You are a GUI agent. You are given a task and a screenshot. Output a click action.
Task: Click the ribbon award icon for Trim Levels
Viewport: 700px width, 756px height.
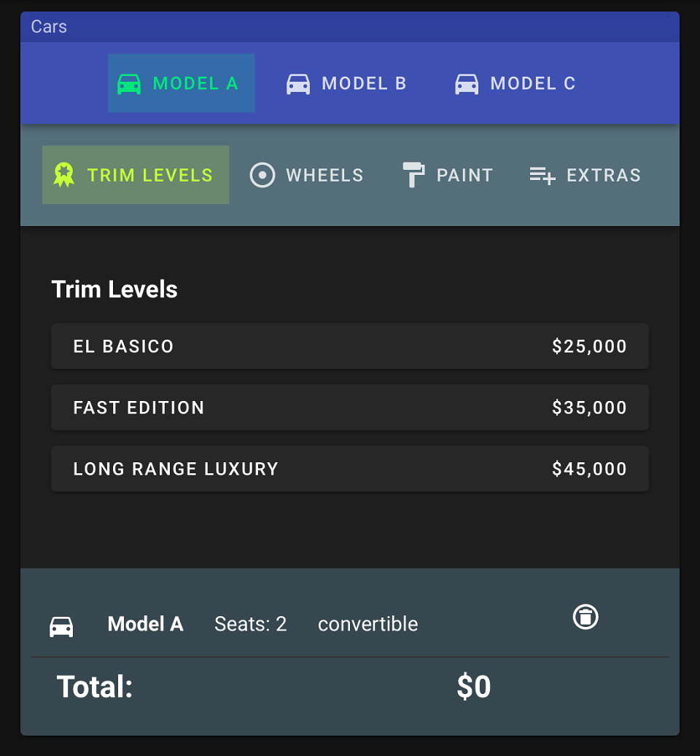point(64,175)
